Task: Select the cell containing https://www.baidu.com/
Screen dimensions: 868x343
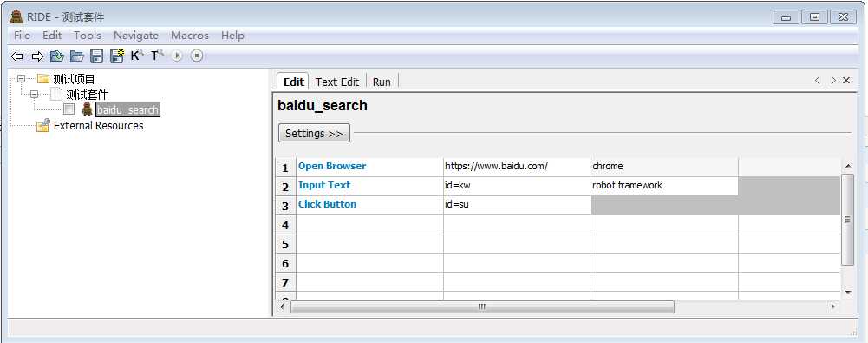Action: [x=517, y=167]
